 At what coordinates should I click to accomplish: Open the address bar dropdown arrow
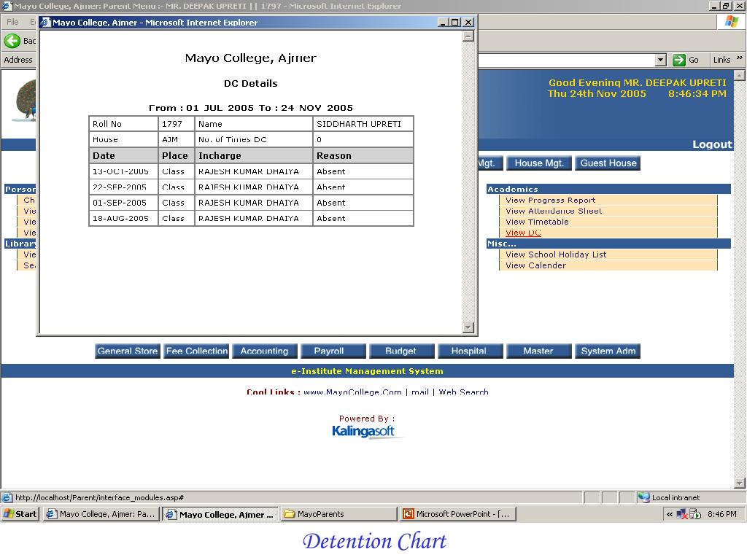(x=661, y=60)
